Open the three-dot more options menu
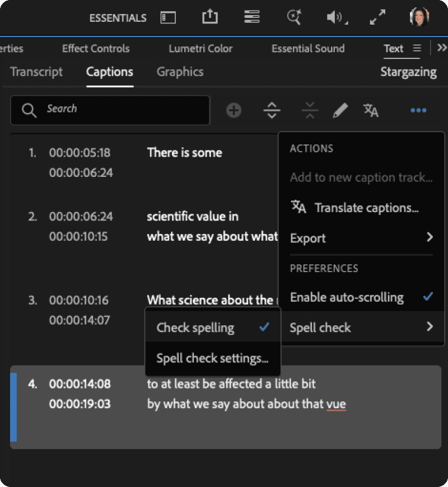This screenshot has height=487, width=448. pos(418,110)
